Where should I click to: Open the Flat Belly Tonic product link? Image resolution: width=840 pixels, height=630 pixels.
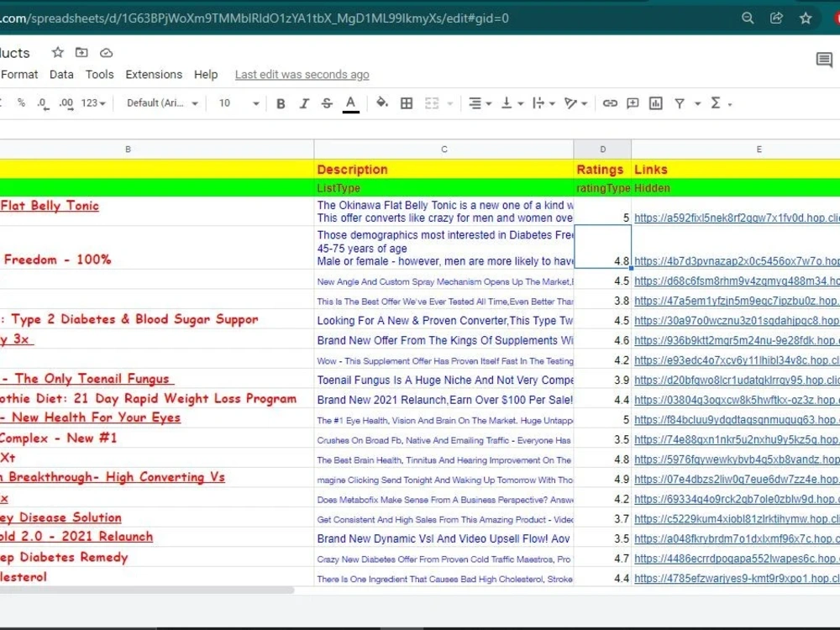(50, 206)
